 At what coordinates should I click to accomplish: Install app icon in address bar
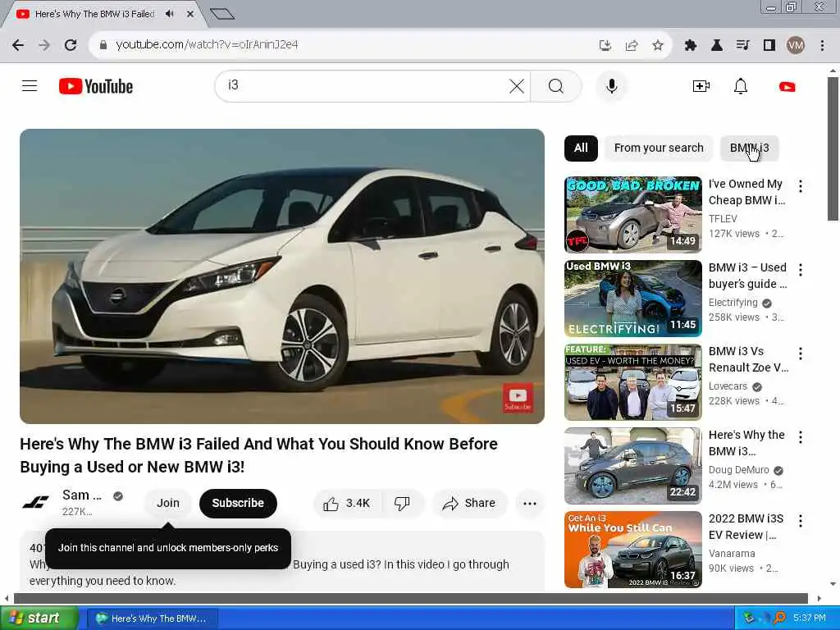point(605,45)
